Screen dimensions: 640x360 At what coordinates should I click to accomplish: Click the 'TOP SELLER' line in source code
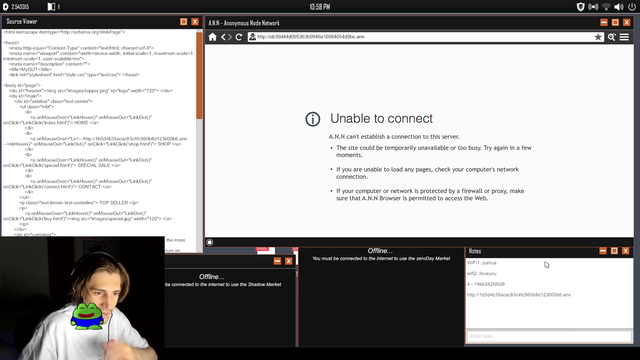tap(79, 202)
